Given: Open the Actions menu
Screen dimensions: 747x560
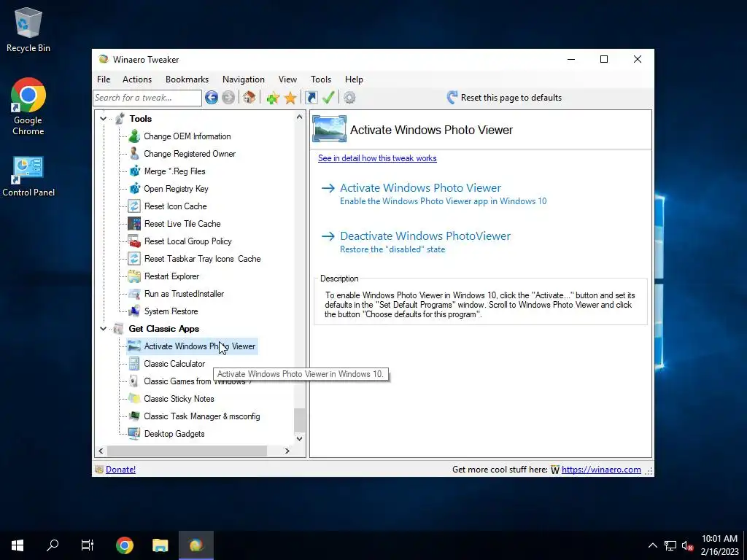Looking at the screenshot, I should point(137,79).
